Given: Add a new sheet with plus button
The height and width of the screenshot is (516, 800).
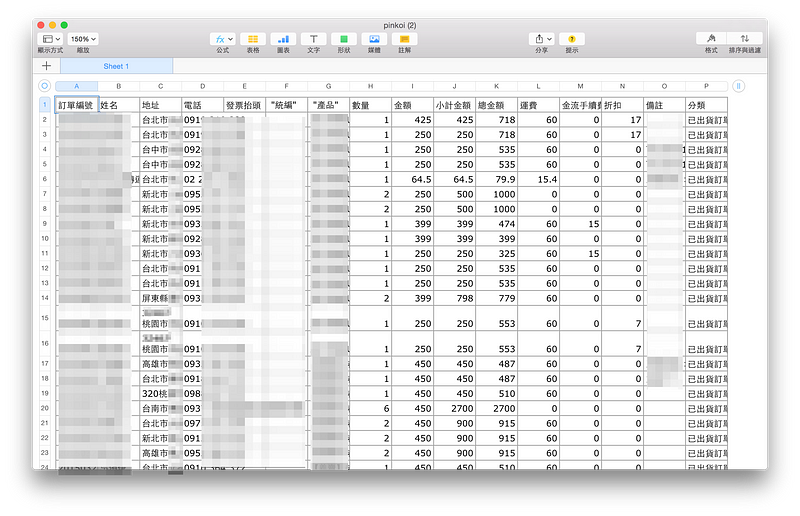Looking at the screenshot, I should [x=46, y=66].
